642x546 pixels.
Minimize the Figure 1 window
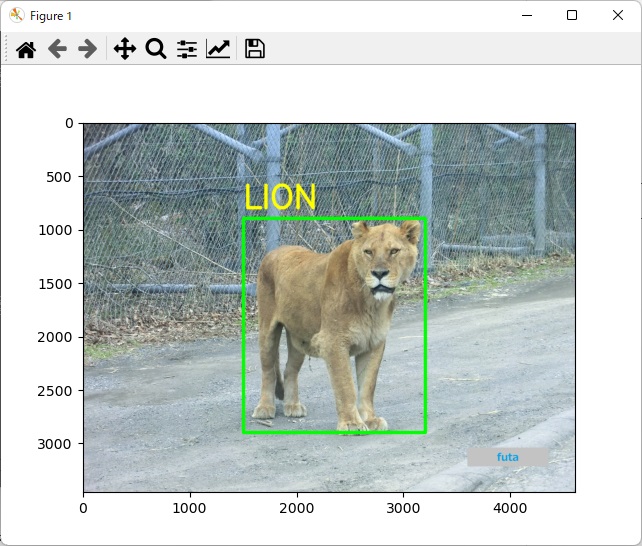525,16
